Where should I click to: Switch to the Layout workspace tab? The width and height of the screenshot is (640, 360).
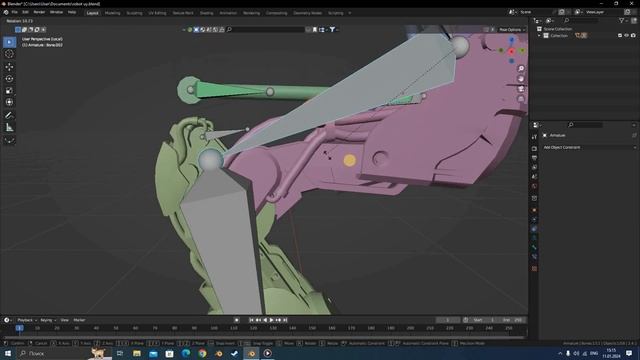[x=92, y=13]
